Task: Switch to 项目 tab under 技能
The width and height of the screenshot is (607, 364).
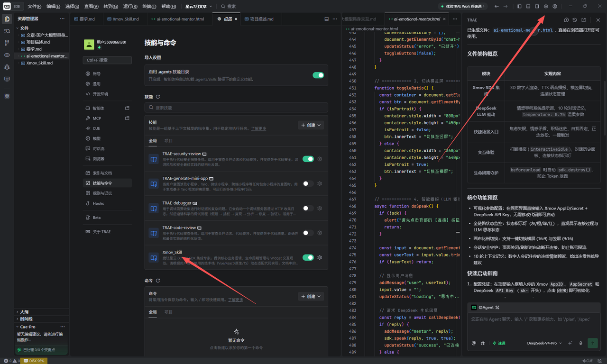Action: [x=168, y=141]
